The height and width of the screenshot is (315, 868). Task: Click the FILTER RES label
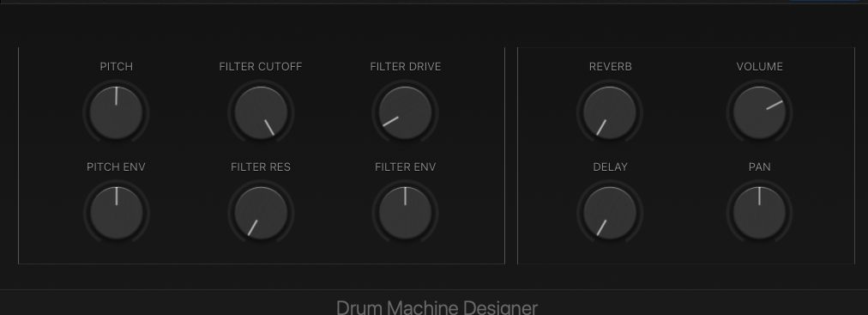coord(261,167)
